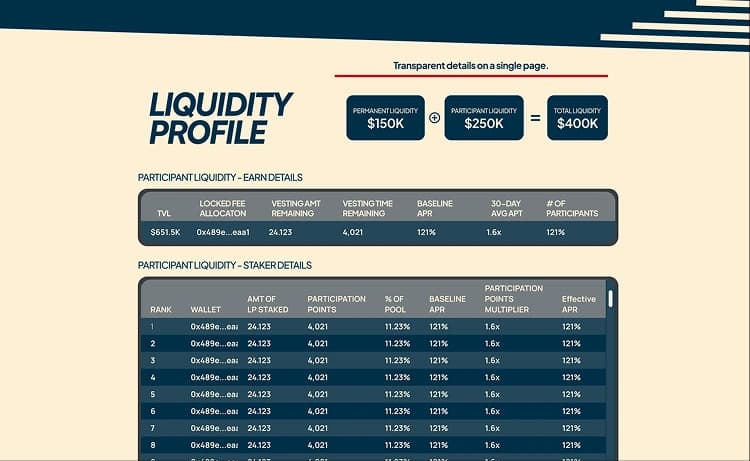
Task: Open wallet address in rank 4 row
Action: pos(214,377)
